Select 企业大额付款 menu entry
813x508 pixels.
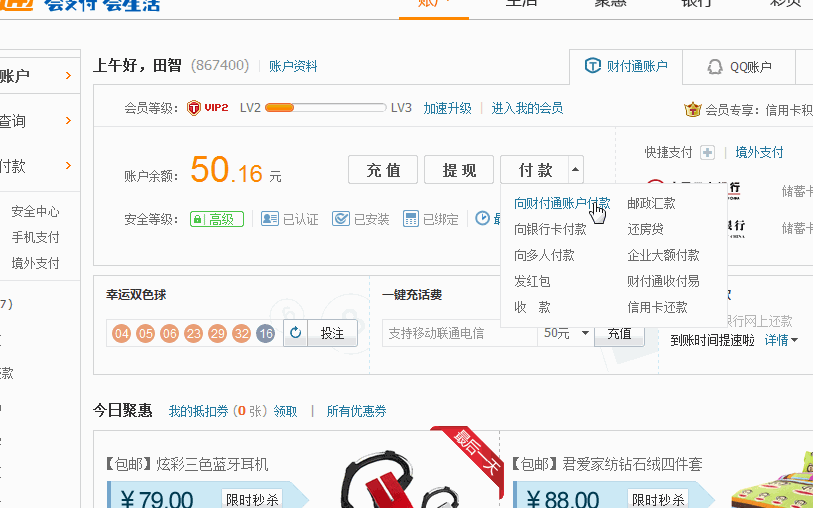664,255
